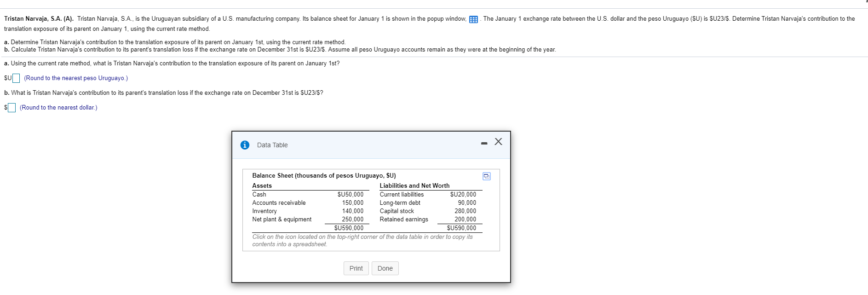Close the Data Table popup
This screenshot has height=295, width=868.
point(498,141)
